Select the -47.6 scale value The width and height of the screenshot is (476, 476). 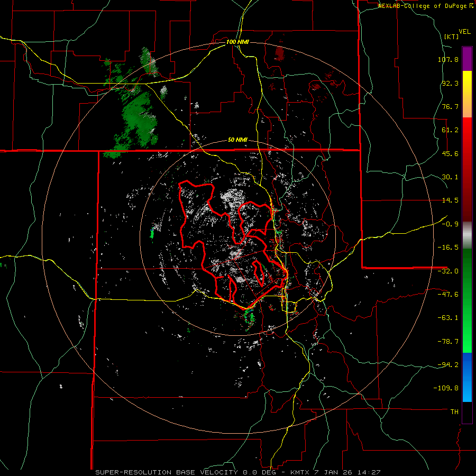[x=448, y=295]
